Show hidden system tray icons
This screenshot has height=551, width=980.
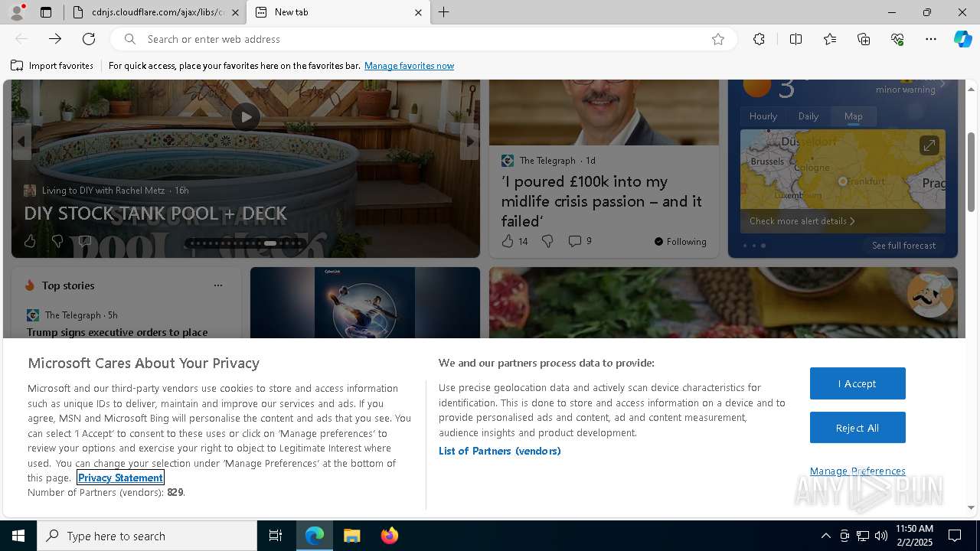[x=825, y=536]
